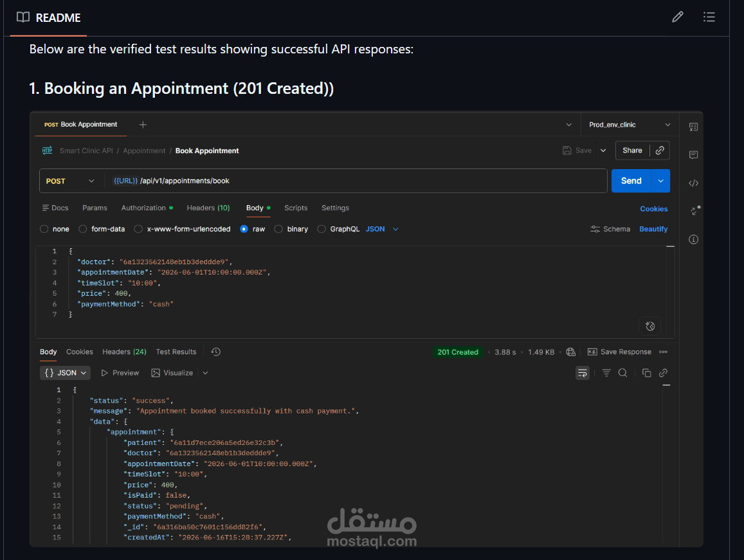Click the Share button
This screenshot has width=744, height=560.
click(632, 150)
